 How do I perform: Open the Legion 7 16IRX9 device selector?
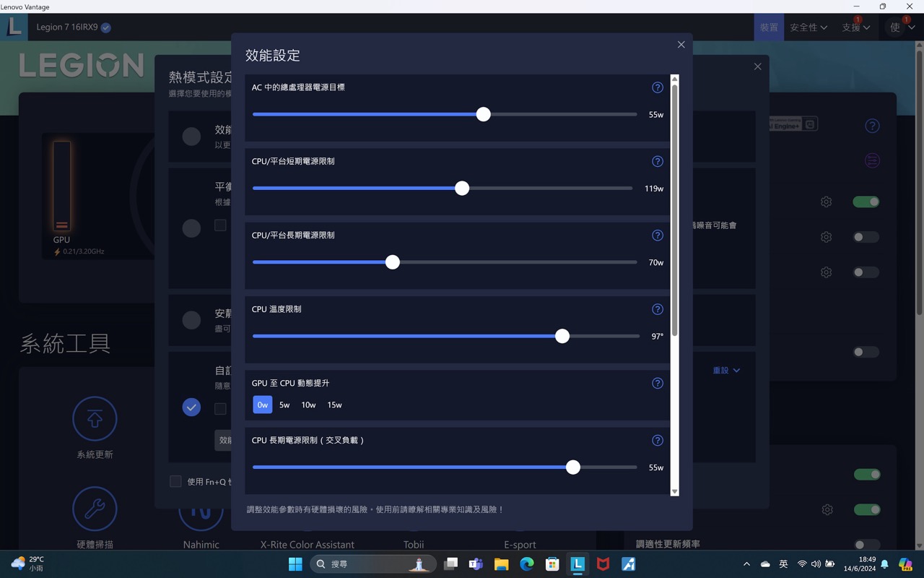tap(71, 27)
